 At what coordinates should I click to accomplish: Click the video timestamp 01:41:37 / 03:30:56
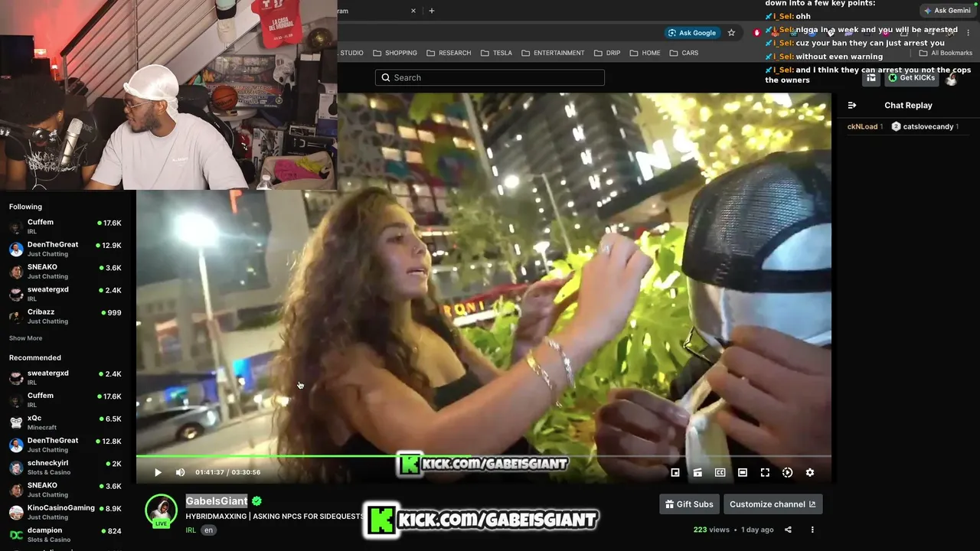coord(227,472)
